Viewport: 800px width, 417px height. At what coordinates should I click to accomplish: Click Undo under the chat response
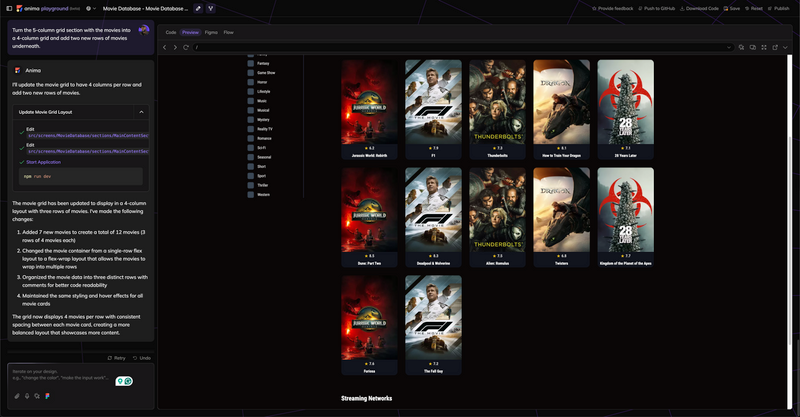142,358
